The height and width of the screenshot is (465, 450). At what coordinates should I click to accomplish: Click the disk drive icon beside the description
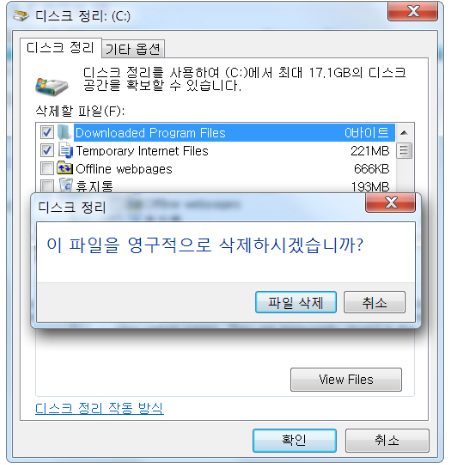tap(52, 87)
